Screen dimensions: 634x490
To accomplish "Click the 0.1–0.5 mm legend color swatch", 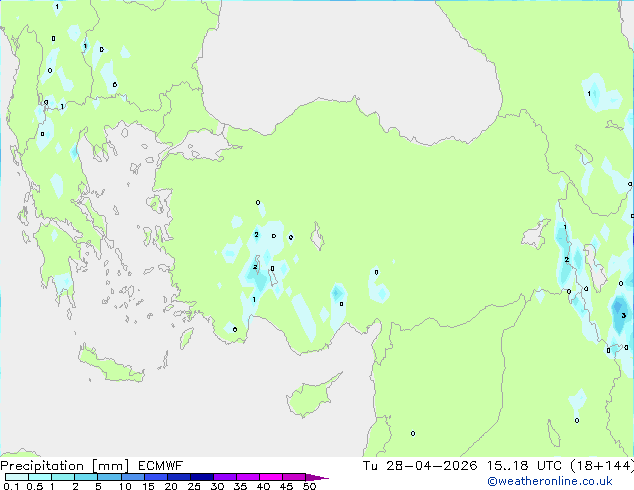I will [x=17, y=477].
